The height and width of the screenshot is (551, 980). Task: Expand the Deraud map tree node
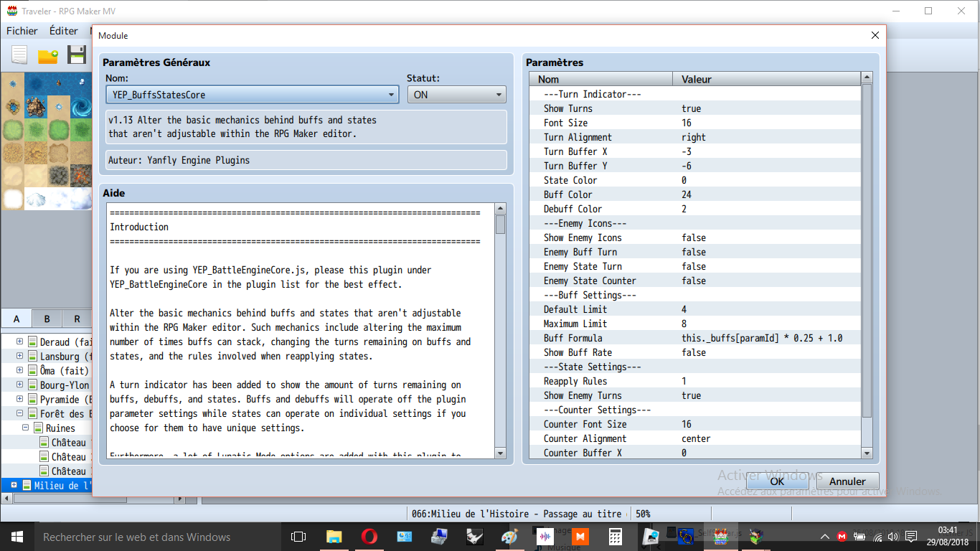tap(19, 342)
